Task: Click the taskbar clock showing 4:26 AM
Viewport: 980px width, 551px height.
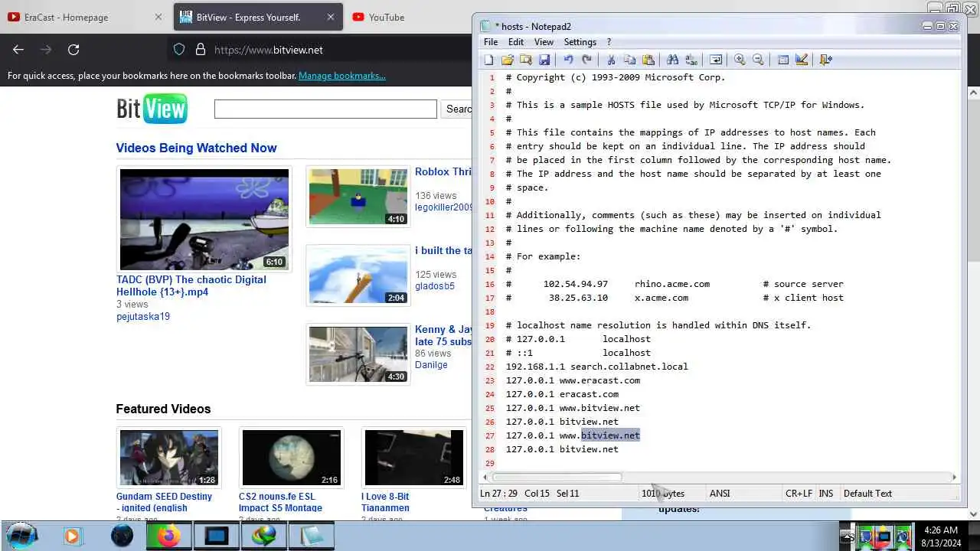Action: [x=941, y=536]
